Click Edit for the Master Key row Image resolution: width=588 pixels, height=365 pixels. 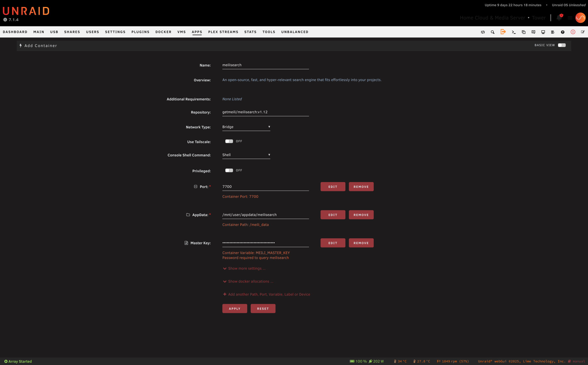click(333, 243)
